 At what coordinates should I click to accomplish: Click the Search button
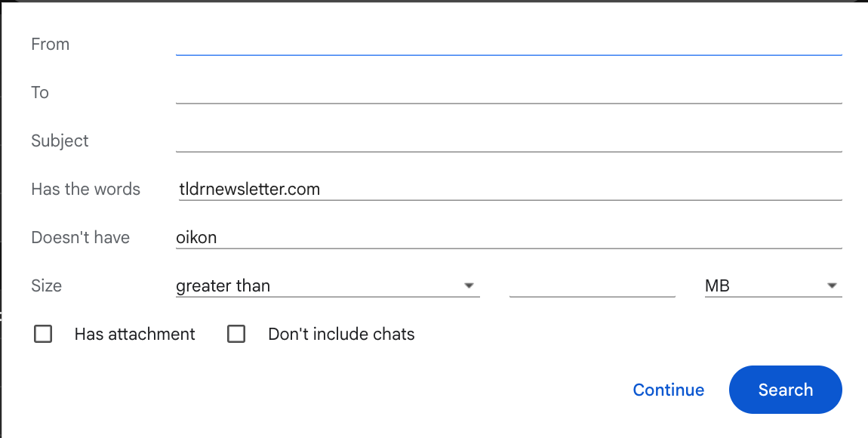point(785,390)
